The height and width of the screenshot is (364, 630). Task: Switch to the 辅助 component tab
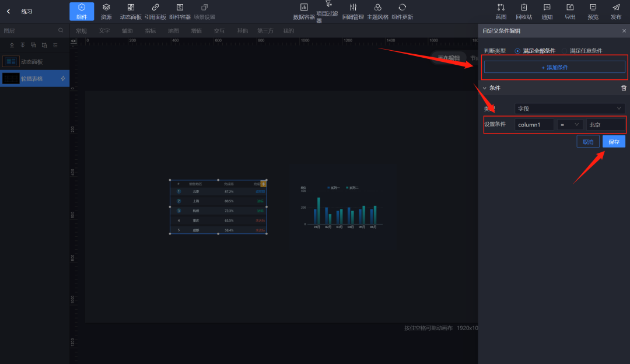pos(127,31)
